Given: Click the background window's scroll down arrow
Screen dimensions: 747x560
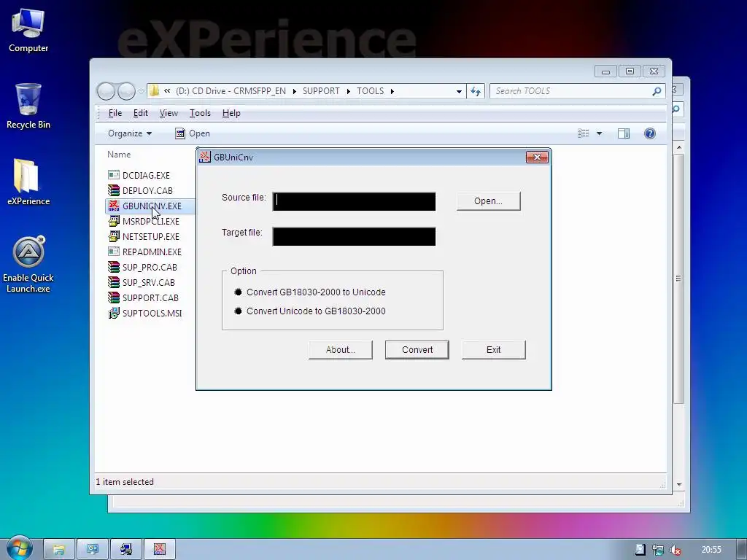Looking at the screenshot, I should click(x=679, y=484).
